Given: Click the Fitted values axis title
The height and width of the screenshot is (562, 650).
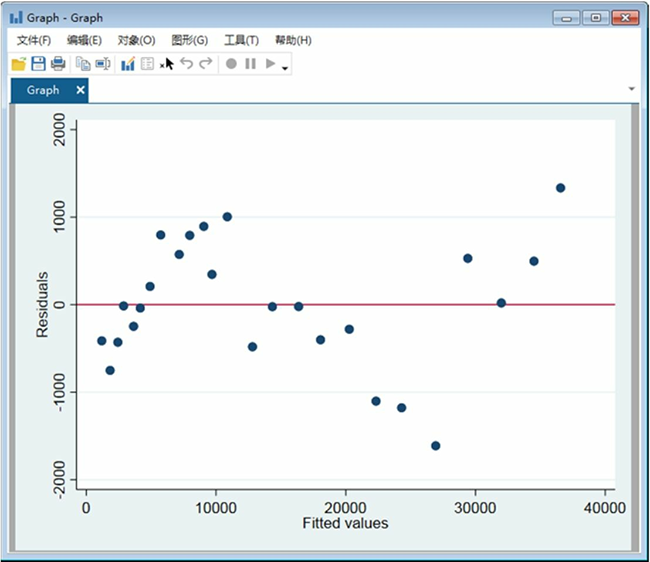Looking at the screenshot, I should coord(345,523).
